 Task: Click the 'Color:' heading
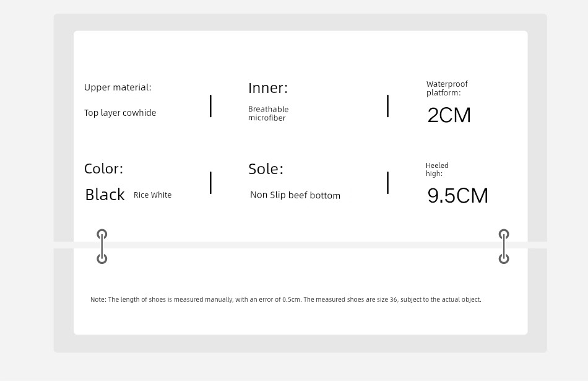coord(103,169)
